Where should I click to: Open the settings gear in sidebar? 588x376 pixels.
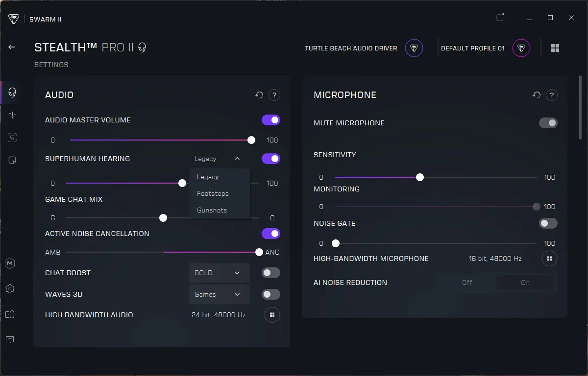tap(10, 289)
